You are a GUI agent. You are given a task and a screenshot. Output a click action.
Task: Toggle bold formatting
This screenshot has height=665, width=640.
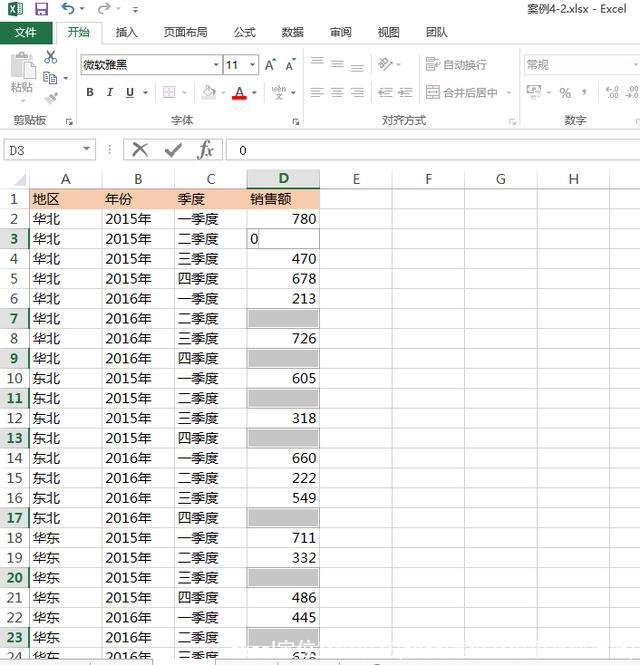click(90, 93)
